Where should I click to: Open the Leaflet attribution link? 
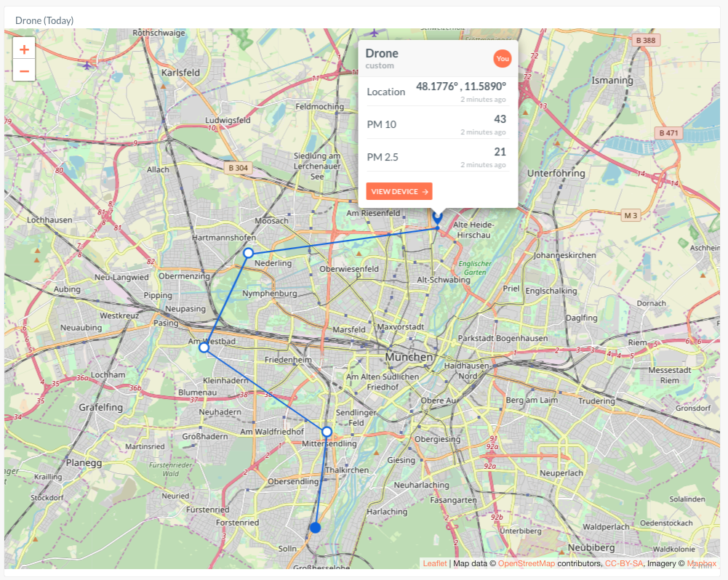click(x=436, y=563)
